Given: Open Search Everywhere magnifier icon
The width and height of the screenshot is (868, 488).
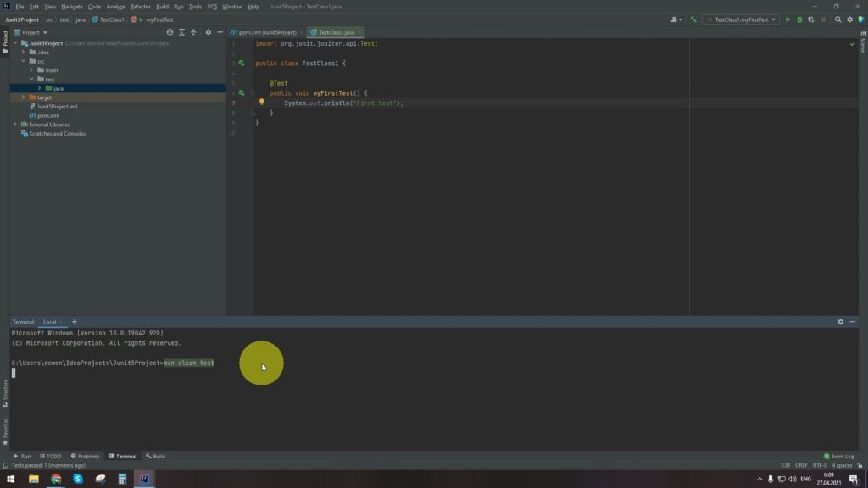Looking at the screenshot, I should click(x=837, y=19).
